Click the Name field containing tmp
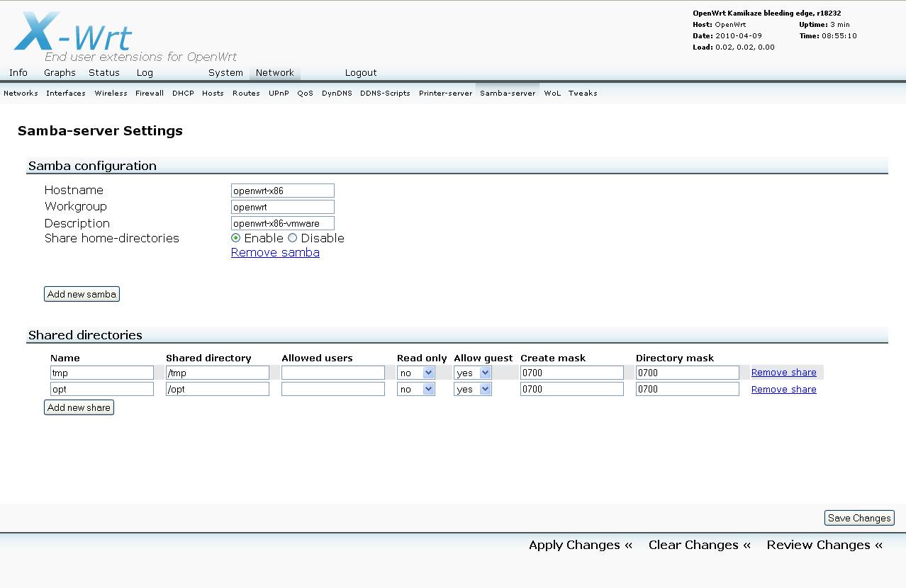906x588 pixels. pyautogui.click(x=102, y=373)
